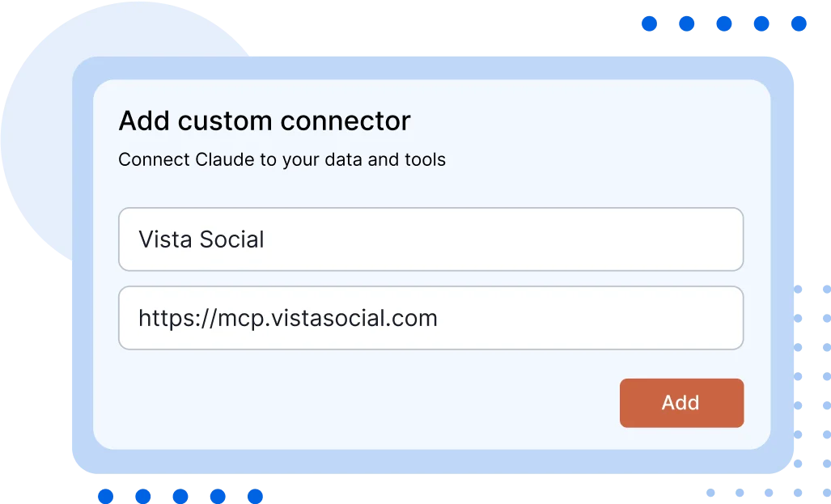Screen dimensions: 831x504
Task: Click the last blue dot in bottom-left row
Action: click(254, 493)
